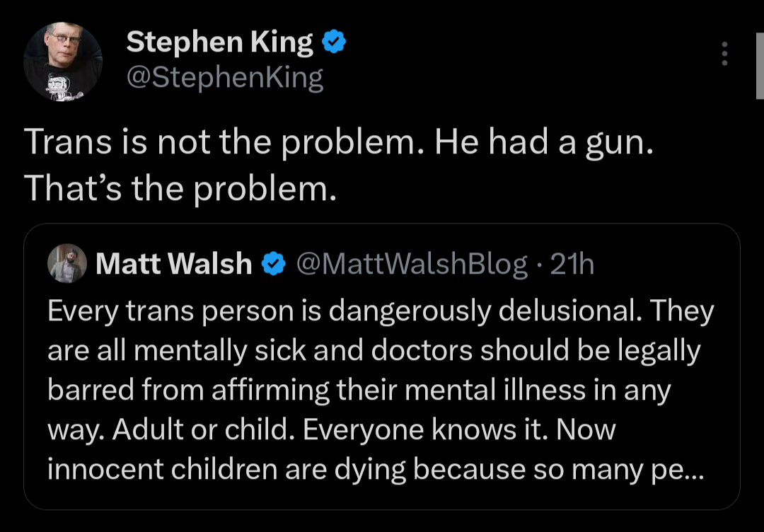This screenshot has height=532, width=764.
Task: Click Matt Walsh's blue verified badge
Action: tap(273, 264)
